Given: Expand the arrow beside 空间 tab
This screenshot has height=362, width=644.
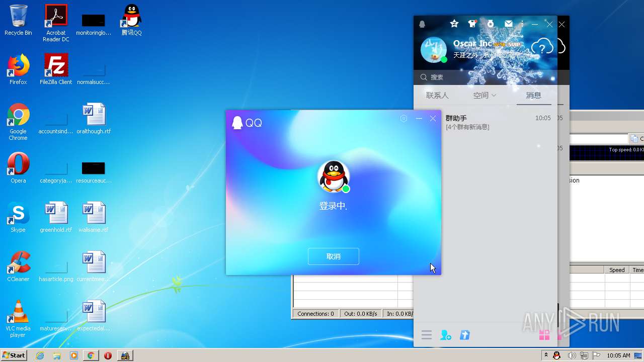Looking at the screenshot, I should 494,95.
